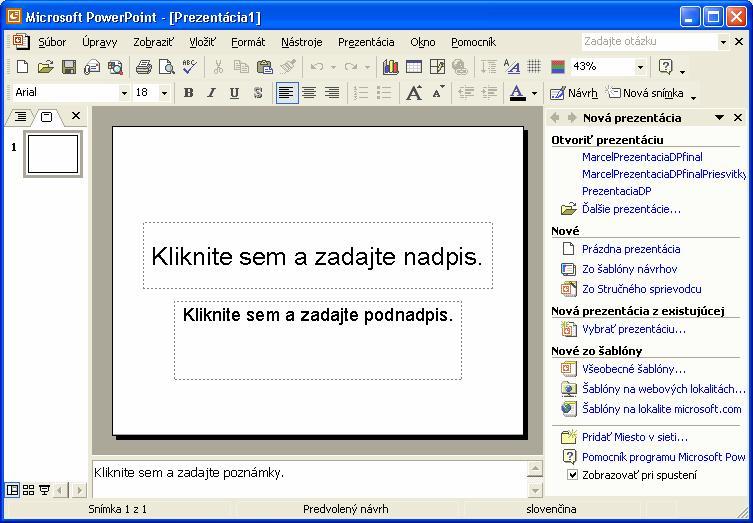The height and width of the screenshot is (523, 753).
Task: Open Print Preview with the magnifier page icon
Action: click(167, 67)
